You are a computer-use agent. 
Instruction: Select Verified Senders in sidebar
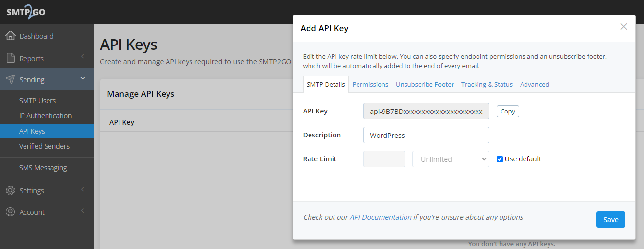(44, 146)
